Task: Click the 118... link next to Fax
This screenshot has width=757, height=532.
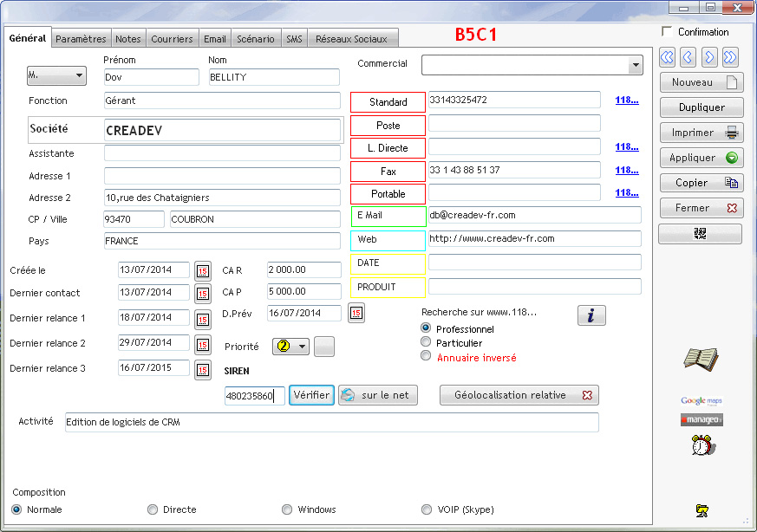Action: point(626,170)
